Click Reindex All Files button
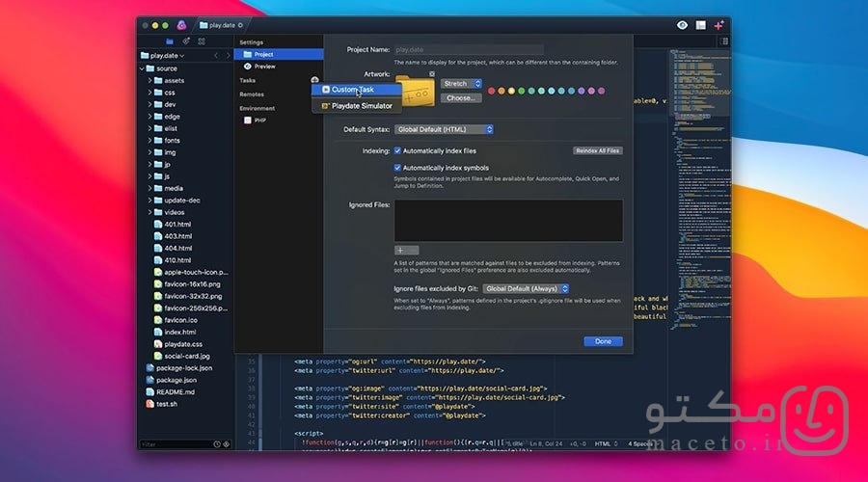 coord(597,150)
